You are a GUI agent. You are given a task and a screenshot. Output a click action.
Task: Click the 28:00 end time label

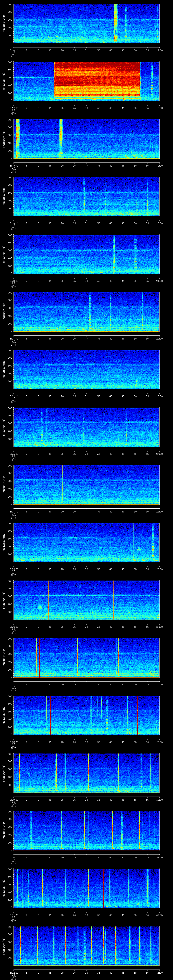(x=159, y=685)
